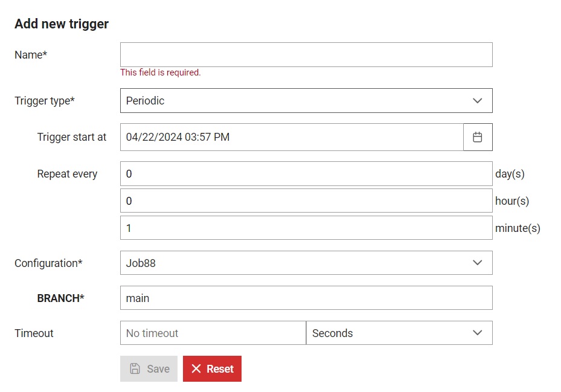Click the 'hour(s)' unit text
This screenshot has height=392, width=561.
(x=512, y=201)
